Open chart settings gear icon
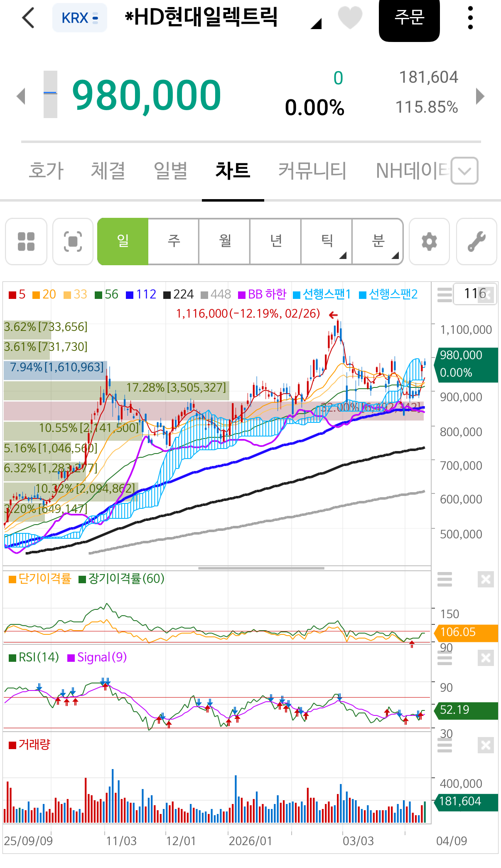The width and height of the screenshot is (501, 868). click(430, 242)
